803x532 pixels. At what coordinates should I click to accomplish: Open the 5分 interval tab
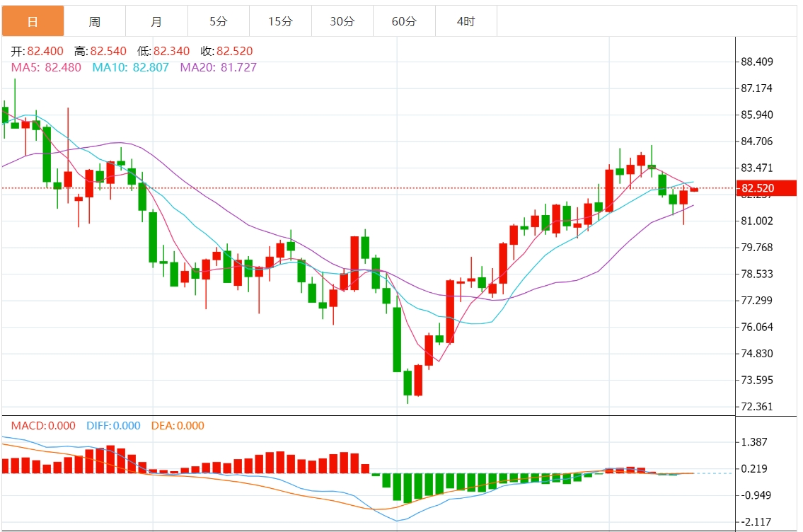tap(219, 21)
